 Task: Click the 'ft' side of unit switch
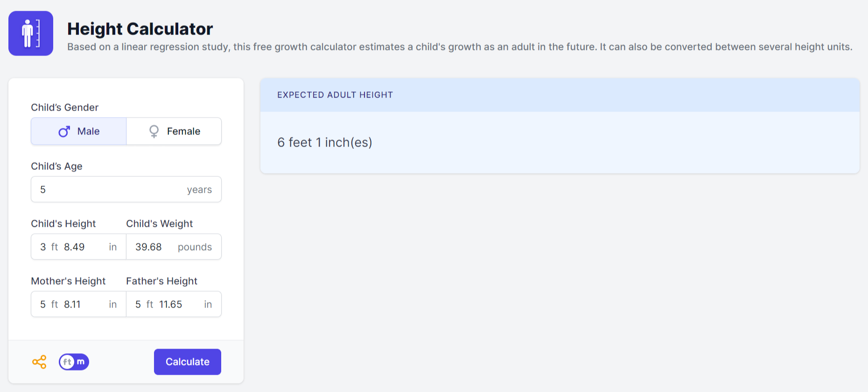pyautogui.click(x=67, y=361)
